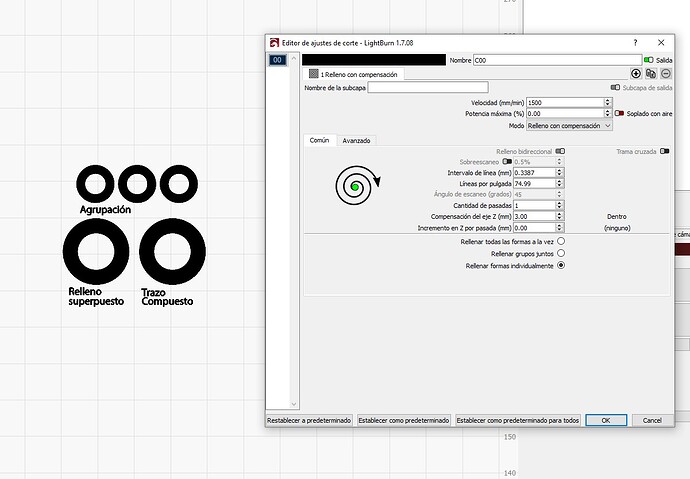This screenshot has width=690, height=479.
Task: Click the Cantidad de pasadas stepper arrows
Action: click(x=559, y=205)
